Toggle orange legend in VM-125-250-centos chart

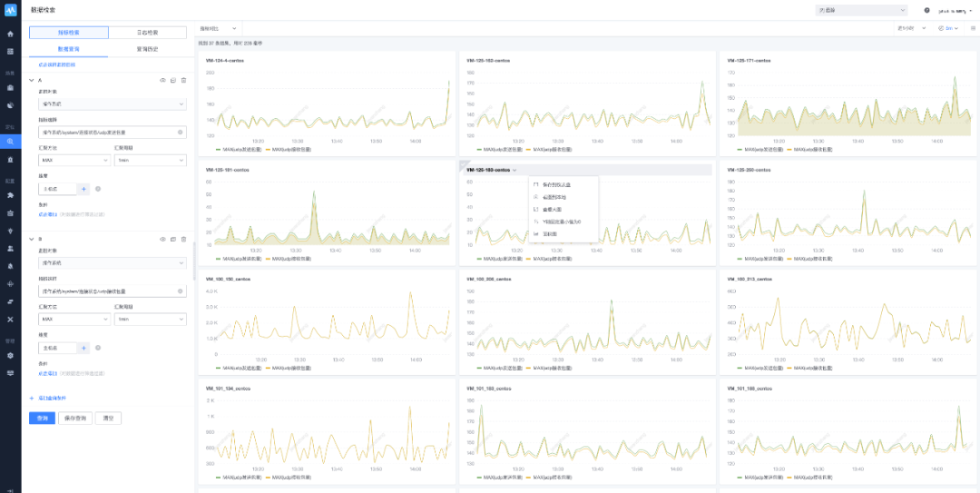(810, 259)
